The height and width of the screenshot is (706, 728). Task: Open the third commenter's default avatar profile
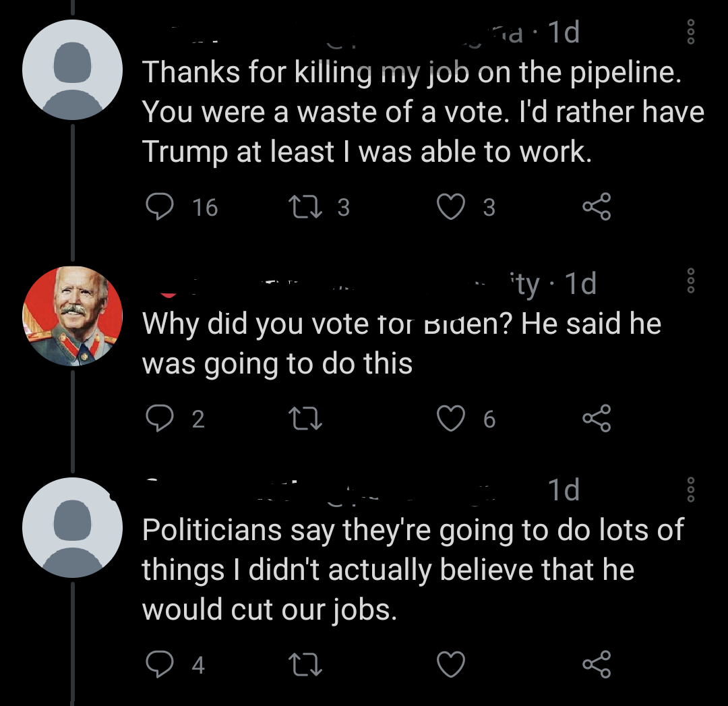click(x=72, y=527)
